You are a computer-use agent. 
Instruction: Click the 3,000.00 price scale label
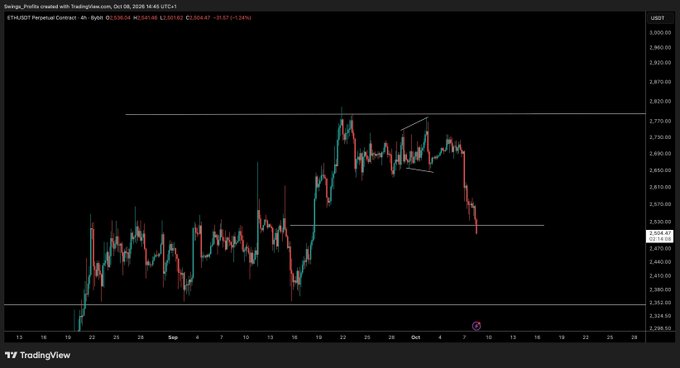point(660,33)
